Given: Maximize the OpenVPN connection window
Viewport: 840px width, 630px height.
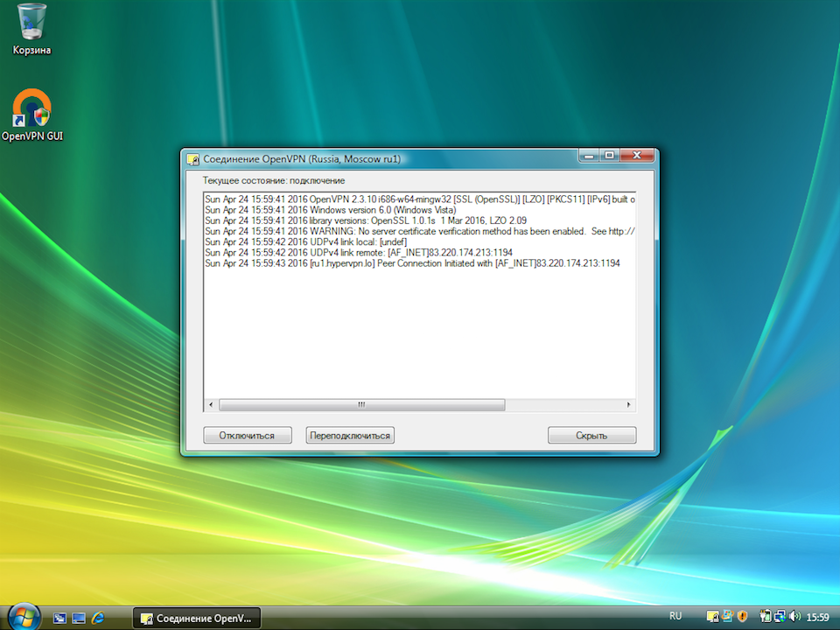Looking at the screenshot, I should (x=609, y=156).
